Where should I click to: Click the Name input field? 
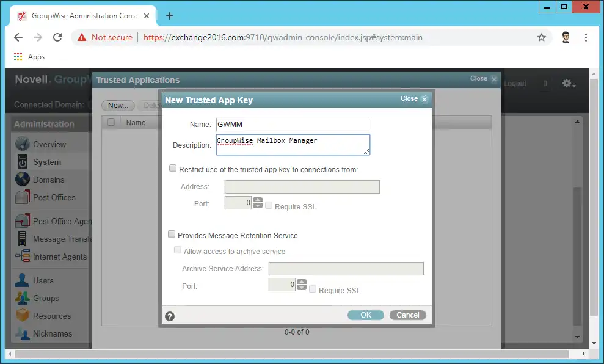coord(293,125)
